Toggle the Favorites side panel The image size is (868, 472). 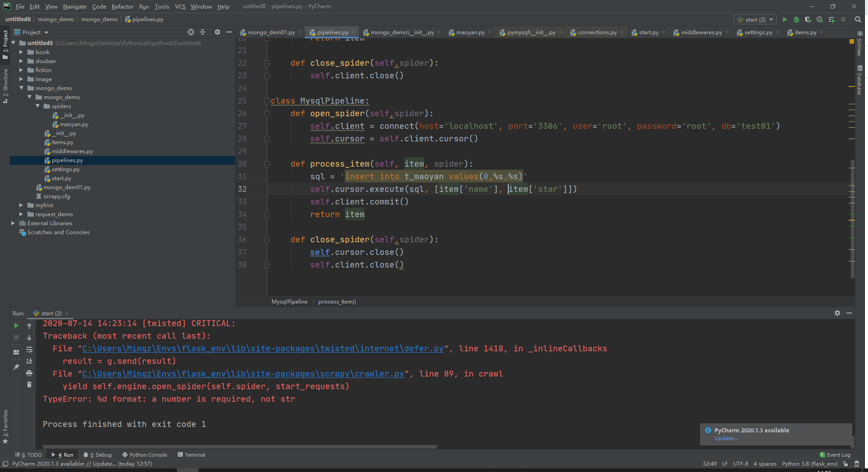(5, 427)
